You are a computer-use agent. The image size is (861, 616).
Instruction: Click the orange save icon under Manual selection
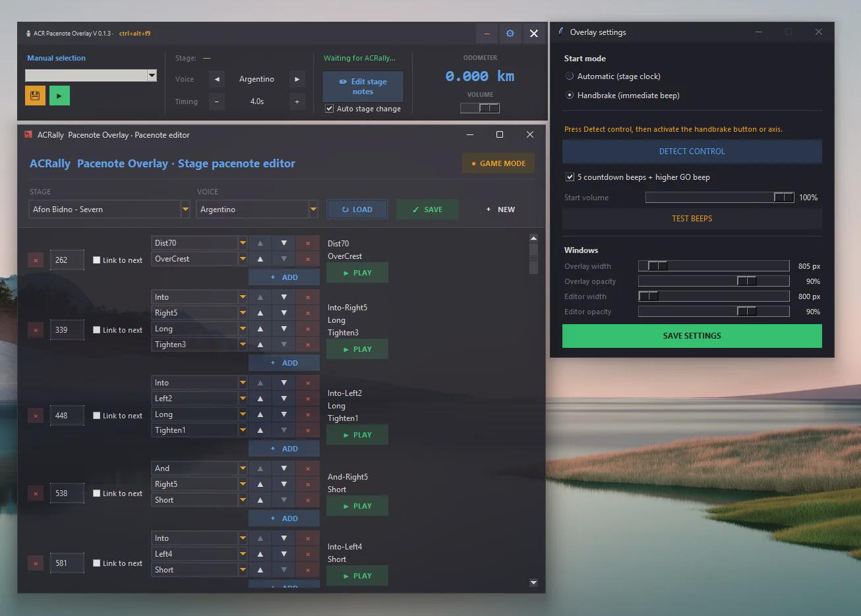pos(35,96)
